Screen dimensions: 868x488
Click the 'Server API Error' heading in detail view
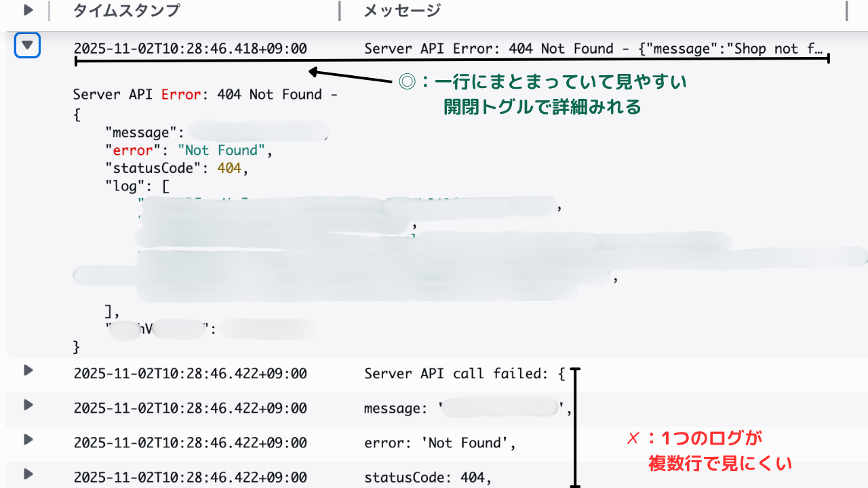(x=136, y=94)
